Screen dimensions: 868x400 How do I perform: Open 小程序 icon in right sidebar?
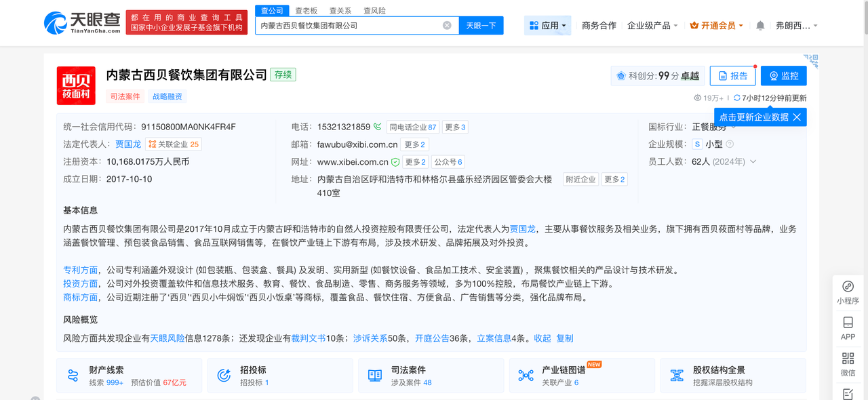pos(848,287)
